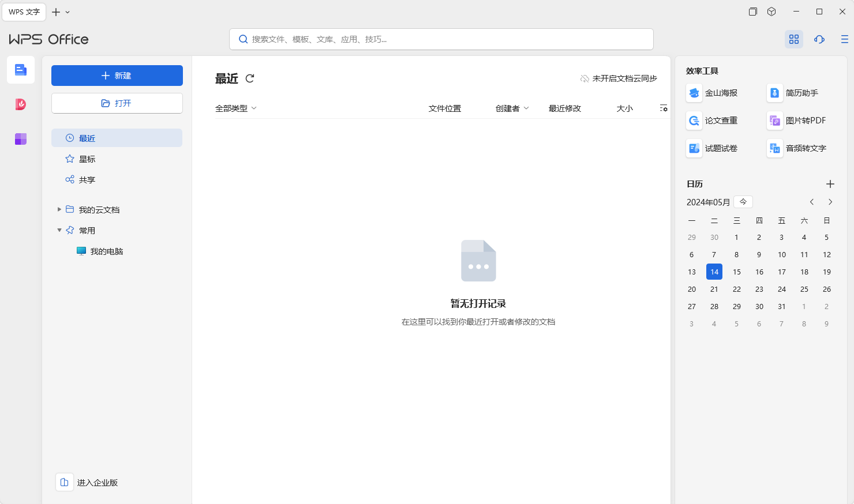Click the refresh icon next to 最近
The width and height of the screenshot is (854, 504).
click(x=250, y=78)
